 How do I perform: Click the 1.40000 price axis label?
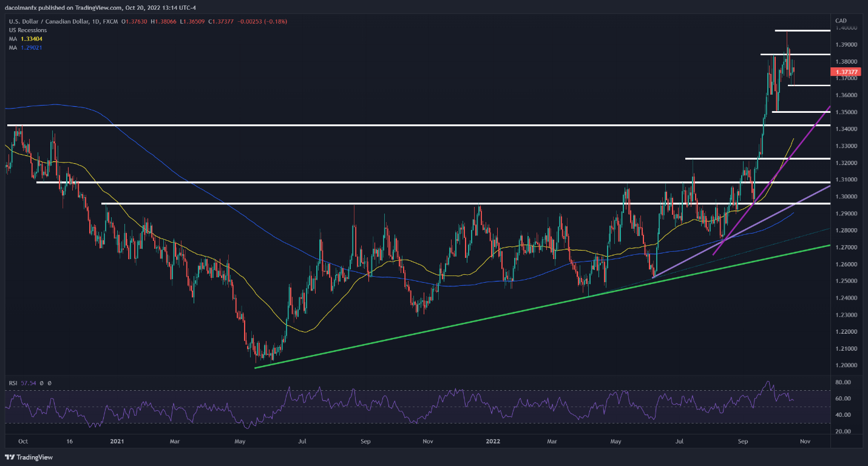[846, 28]
